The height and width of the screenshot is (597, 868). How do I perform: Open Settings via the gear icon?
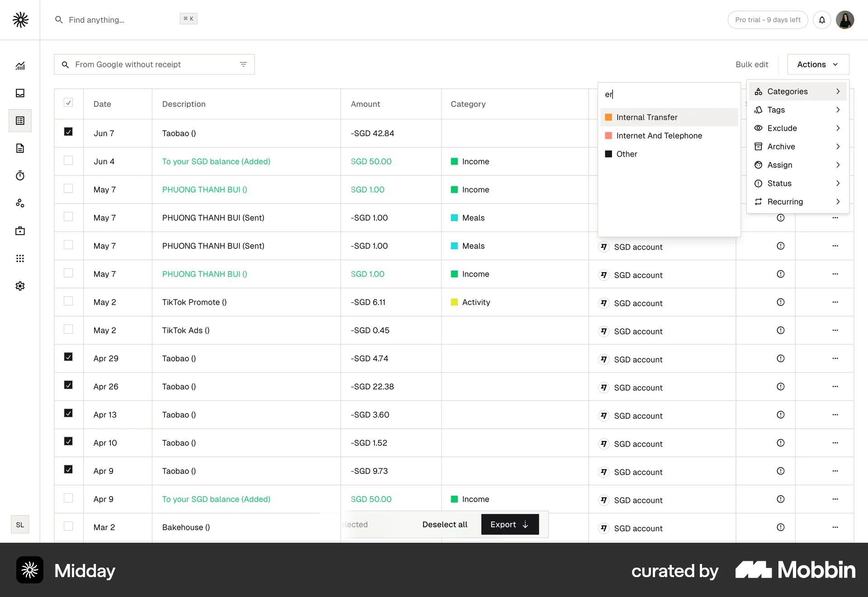tap(20, 286)
